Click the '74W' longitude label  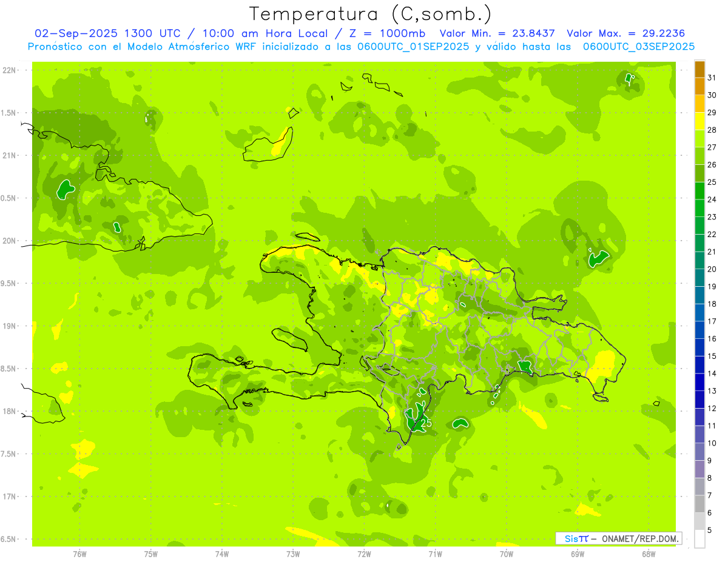222,554
